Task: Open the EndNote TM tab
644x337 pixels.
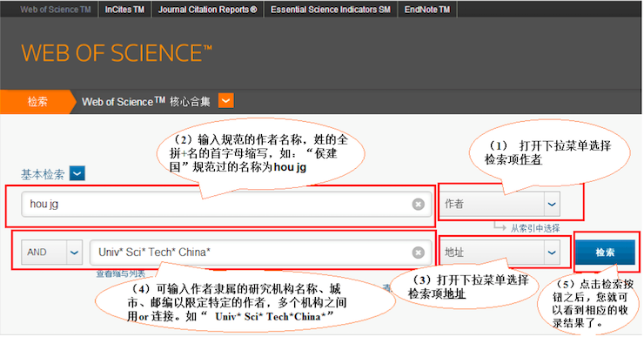Action: coord(427,10)
